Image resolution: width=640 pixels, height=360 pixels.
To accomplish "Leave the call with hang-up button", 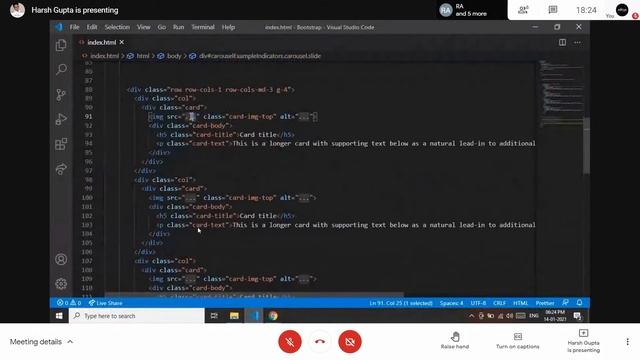I will [320, 342].
